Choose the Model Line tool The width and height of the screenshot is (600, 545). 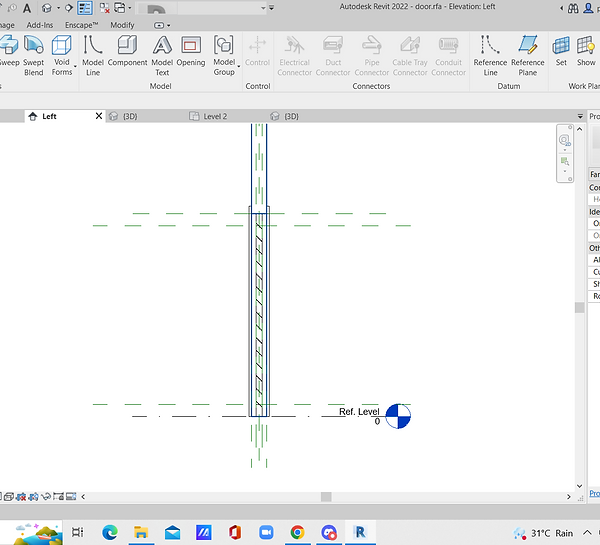point(93,55)
